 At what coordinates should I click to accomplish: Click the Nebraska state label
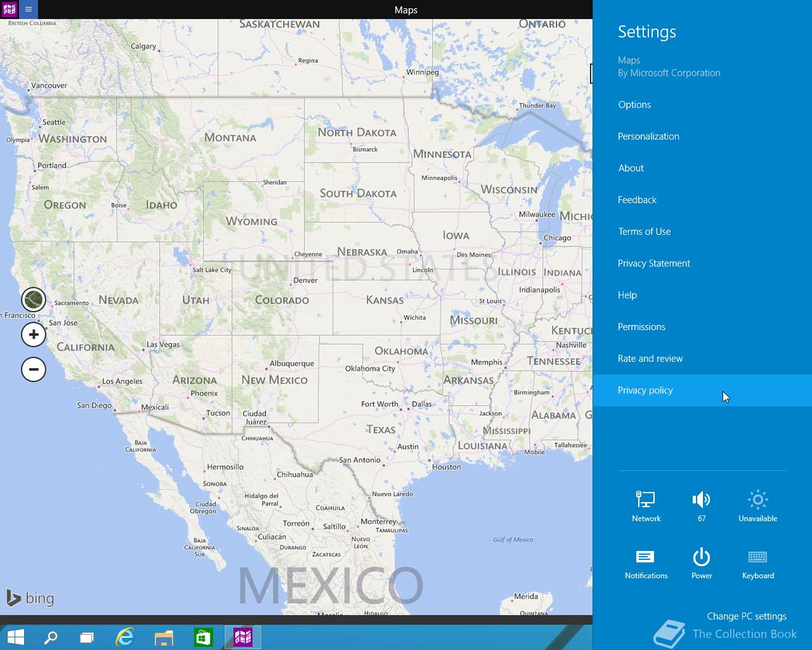click(x=362, y=252)
